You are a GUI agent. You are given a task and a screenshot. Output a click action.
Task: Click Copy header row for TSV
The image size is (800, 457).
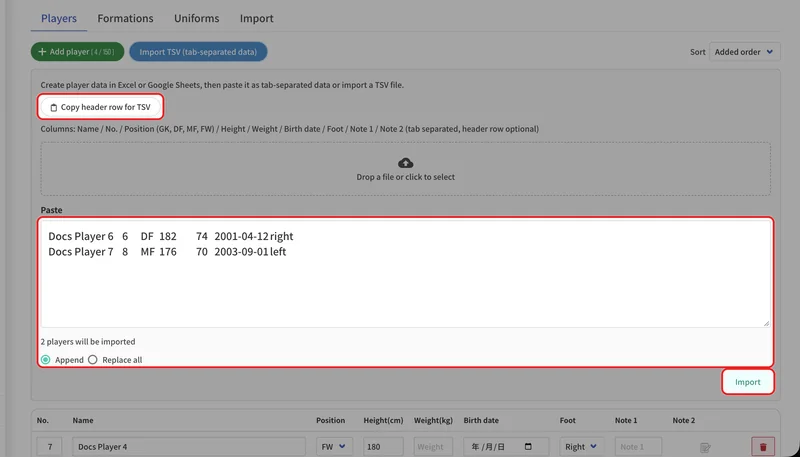(101, 107)
